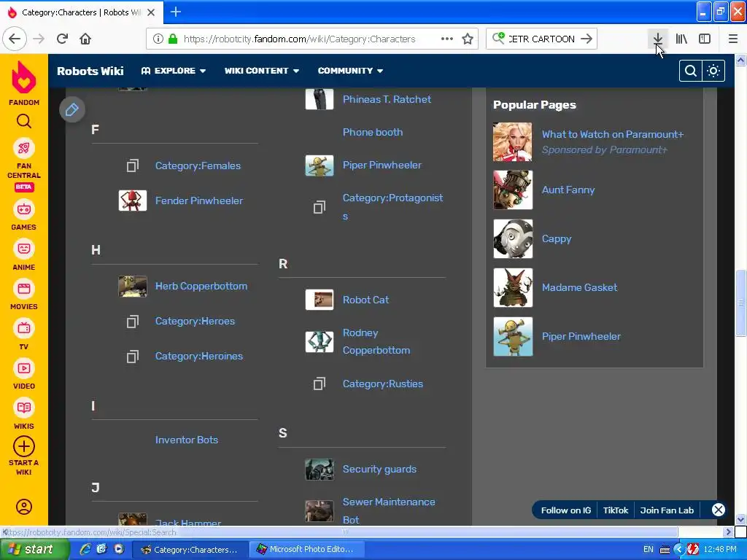Open the Phineas T. Ratchet link

coord(387,99)
